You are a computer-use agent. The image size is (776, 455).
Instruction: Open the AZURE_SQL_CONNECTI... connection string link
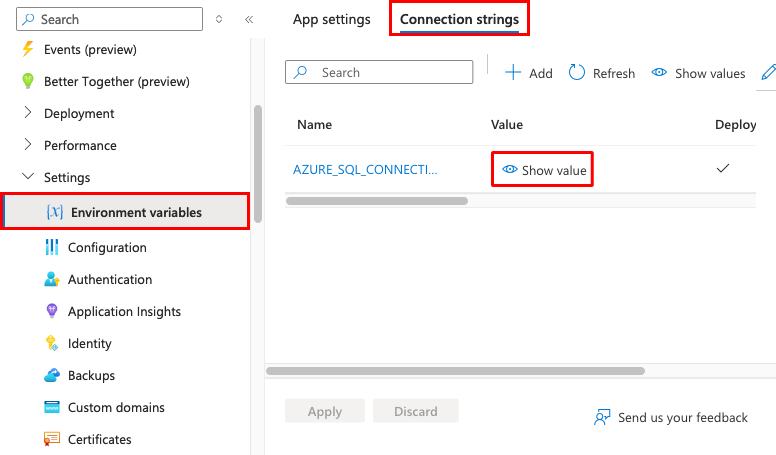(x=365, y=170)
